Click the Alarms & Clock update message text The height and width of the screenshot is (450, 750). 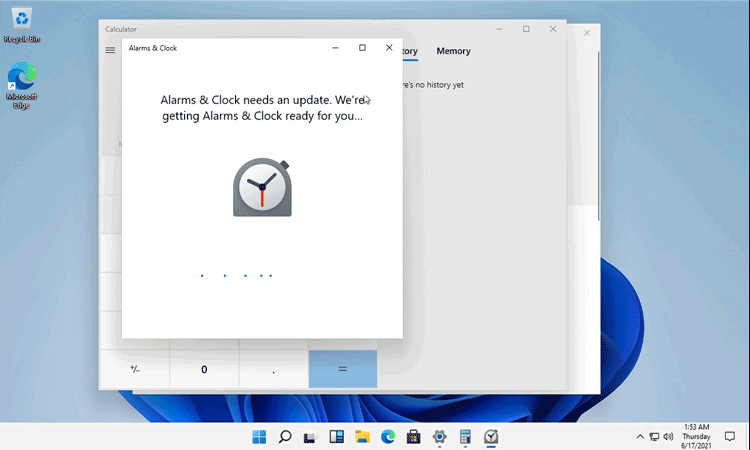pyautogui.click(x=262, y=108)
